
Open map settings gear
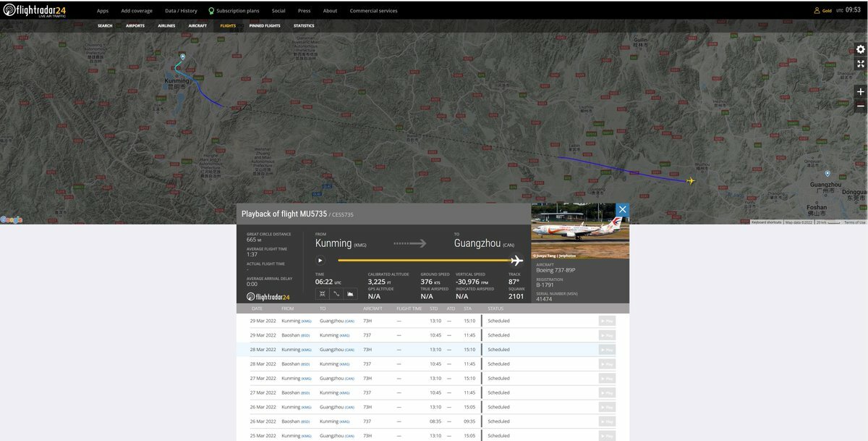(860, 49)
